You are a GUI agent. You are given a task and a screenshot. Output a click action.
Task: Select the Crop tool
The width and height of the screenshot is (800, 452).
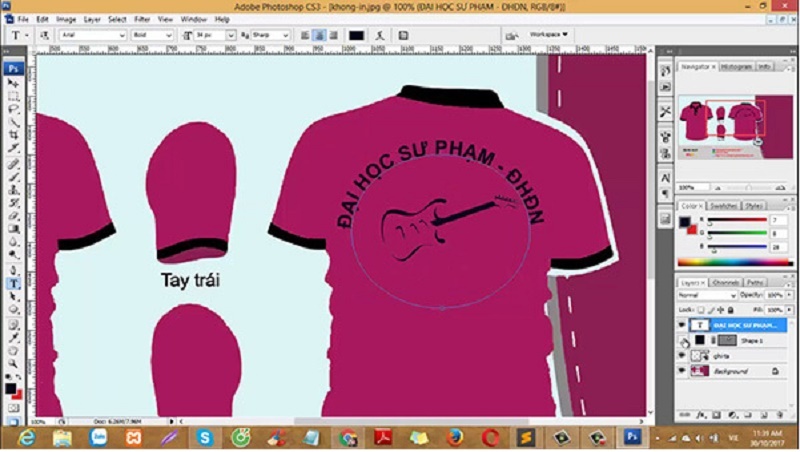pyautogui.click(x=13, y=135)
